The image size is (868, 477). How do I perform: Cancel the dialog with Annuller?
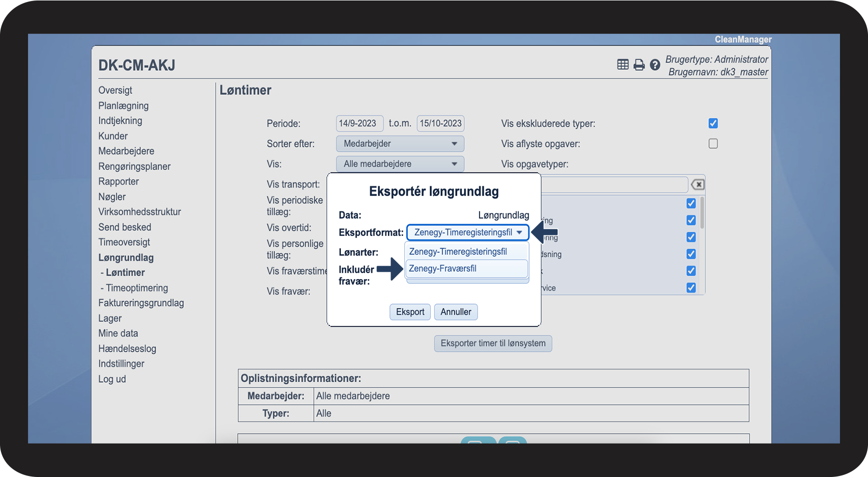click(x=456, y=312)
